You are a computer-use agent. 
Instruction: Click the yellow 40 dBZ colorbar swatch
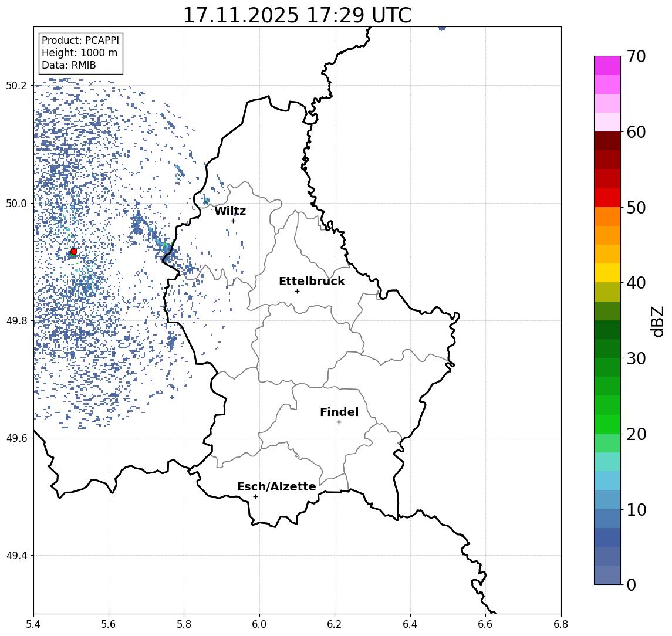tap(607, 273)
